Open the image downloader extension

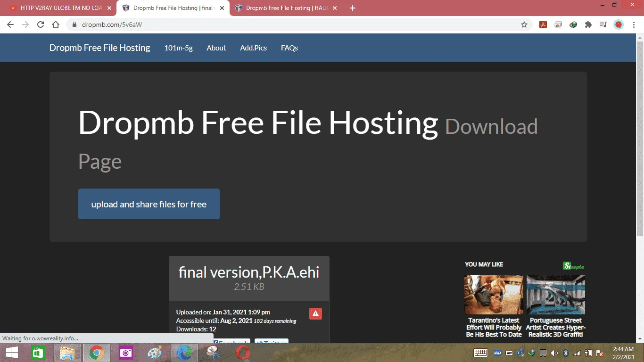[558, 25]
